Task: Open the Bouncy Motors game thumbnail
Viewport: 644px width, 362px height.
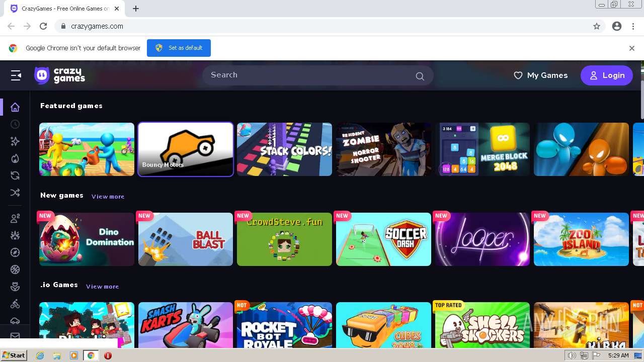Action: (186, 149)
